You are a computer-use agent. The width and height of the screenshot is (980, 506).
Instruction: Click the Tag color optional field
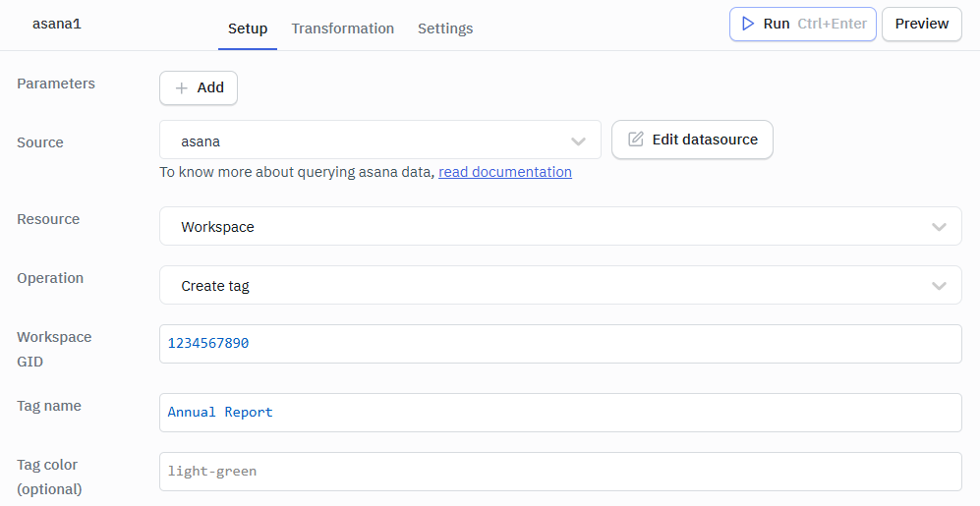[560, 472]
